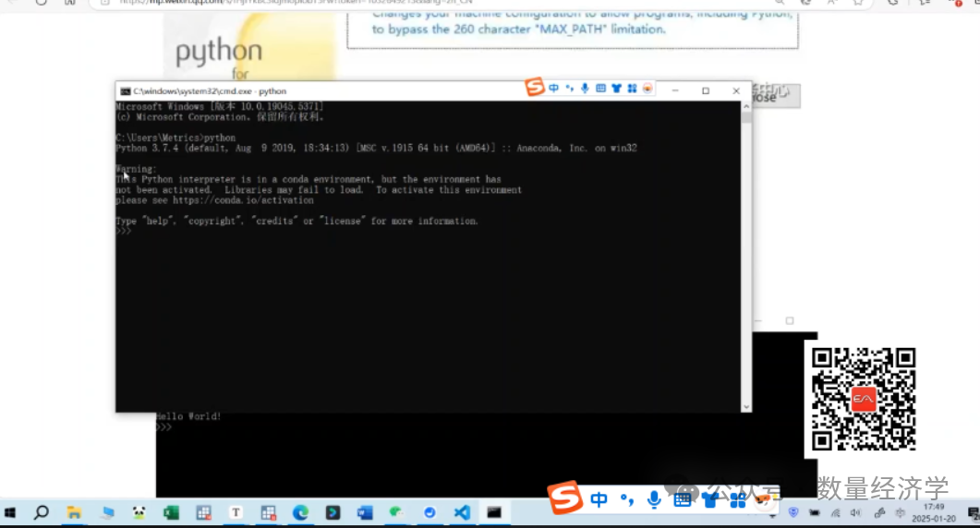980x528 pixels.
Task: Open Word from the taskbar
Action: pos(365,513)
